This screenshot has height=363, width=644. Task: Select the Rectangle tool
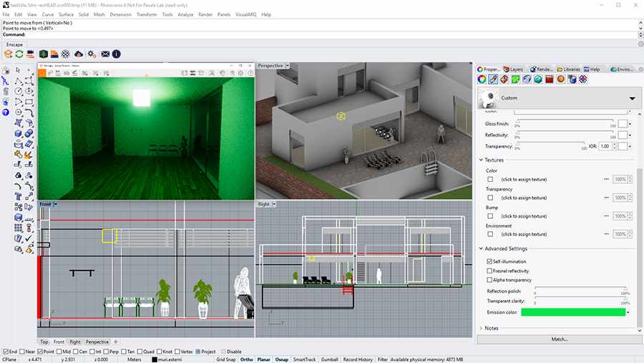(x=29, y=102)
